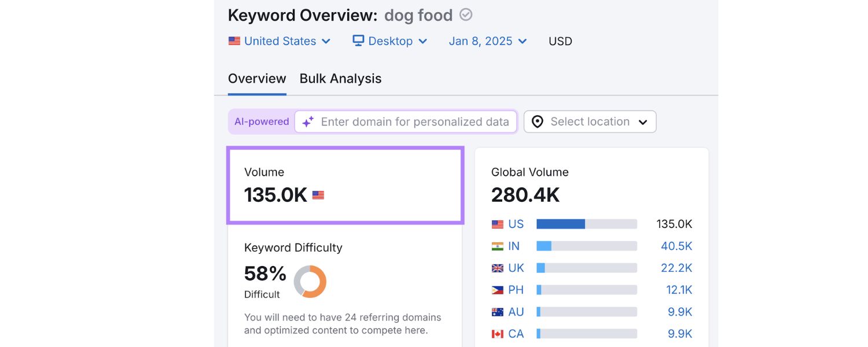Open the Desktop device dropdown
Viewport: 868px width, 347px height.
(389, 40)
